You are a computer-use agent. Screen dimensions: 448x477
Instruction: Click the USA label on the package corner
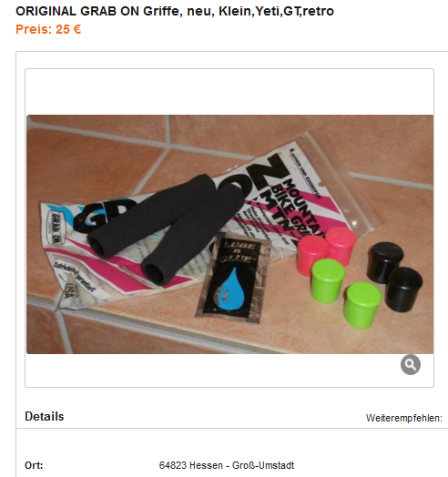(x=72, y=289)
